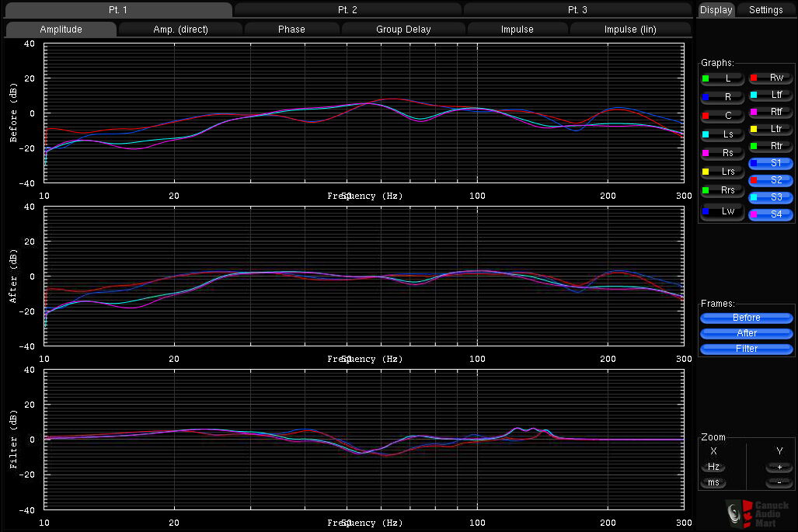Set X zoom to ms
Screen dimensions: 798x532
click(713, 482)
